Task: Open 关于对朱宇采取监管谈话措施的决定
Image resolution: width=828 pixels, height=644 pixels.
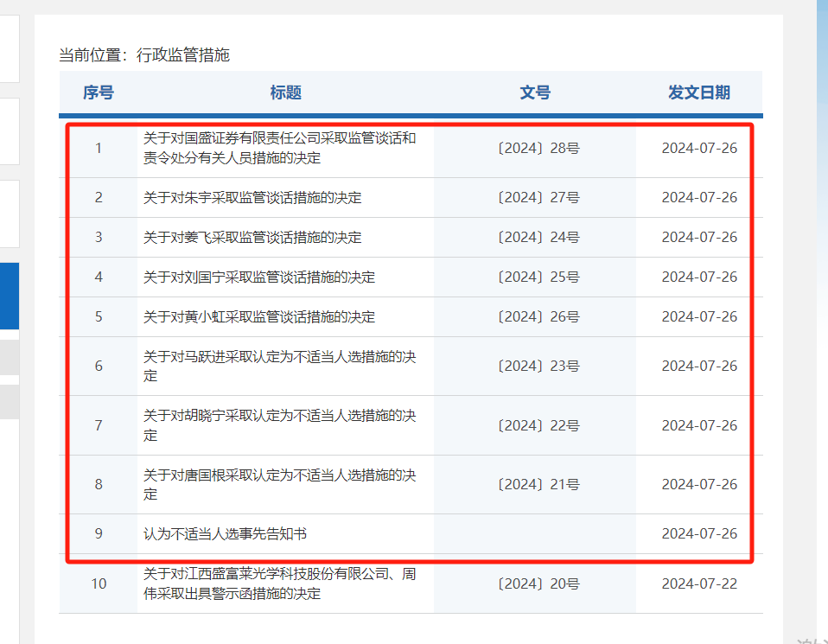Action: [x=252, y=198]
